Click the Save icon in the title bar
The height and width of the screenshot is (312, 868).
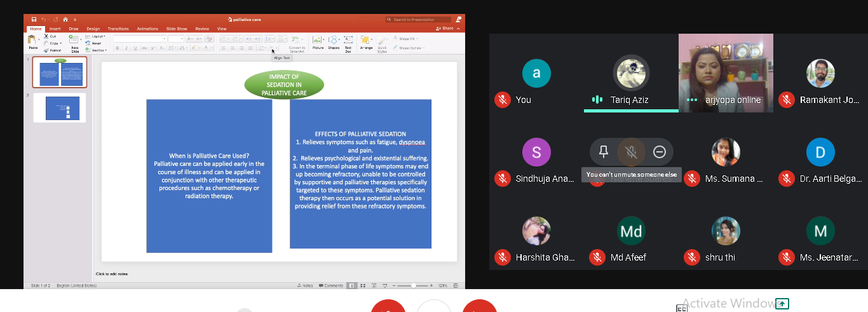pyautogui.click(x=34, y=20)
